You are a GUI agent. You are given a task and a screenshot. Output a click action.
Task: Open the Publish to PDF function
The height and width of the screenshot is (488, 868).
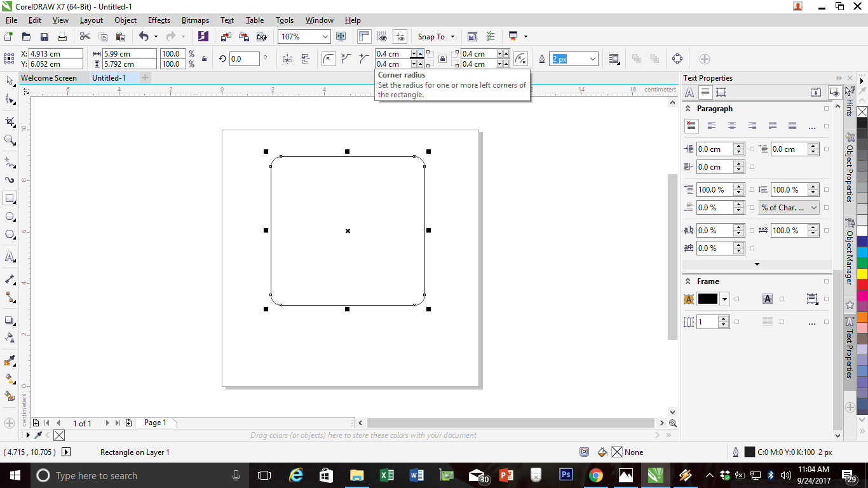261,36
